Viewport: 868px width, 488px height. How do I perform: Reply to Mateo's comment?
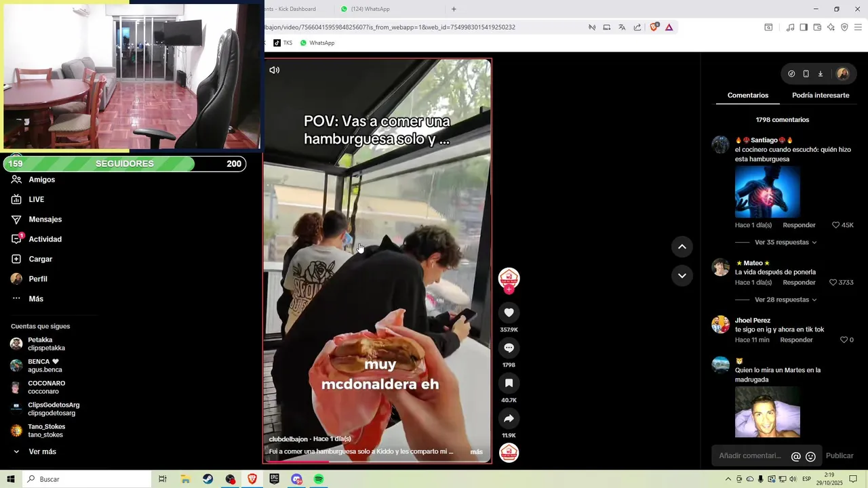(799, 283)
